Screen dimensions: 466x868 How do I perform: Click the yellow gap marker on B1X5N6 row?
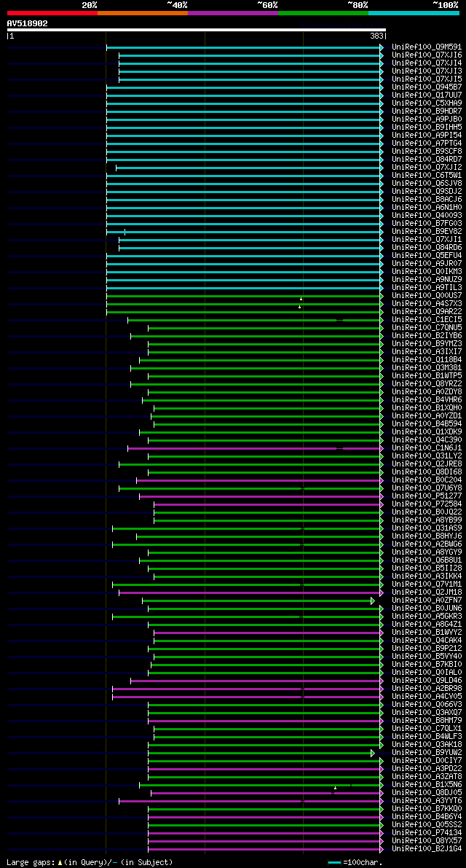(x=335, y=787)
